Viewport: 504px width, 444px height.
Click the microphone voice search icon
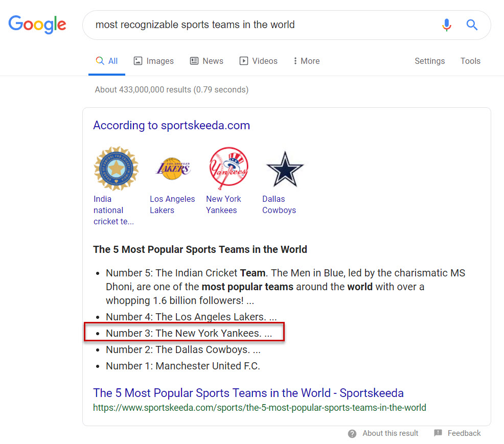[x=447, y=25]
